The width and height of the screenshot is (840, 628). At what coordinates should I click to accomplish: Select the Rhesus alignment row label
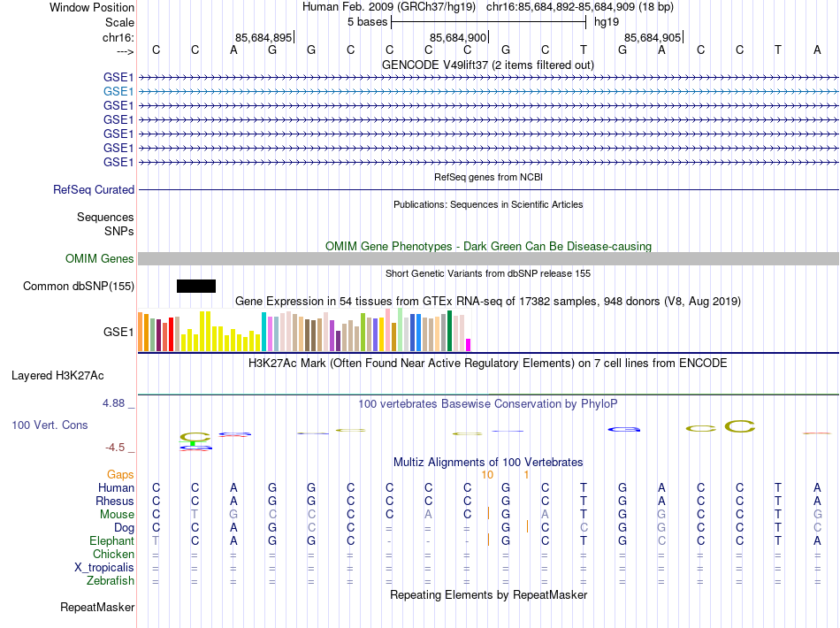115,501
